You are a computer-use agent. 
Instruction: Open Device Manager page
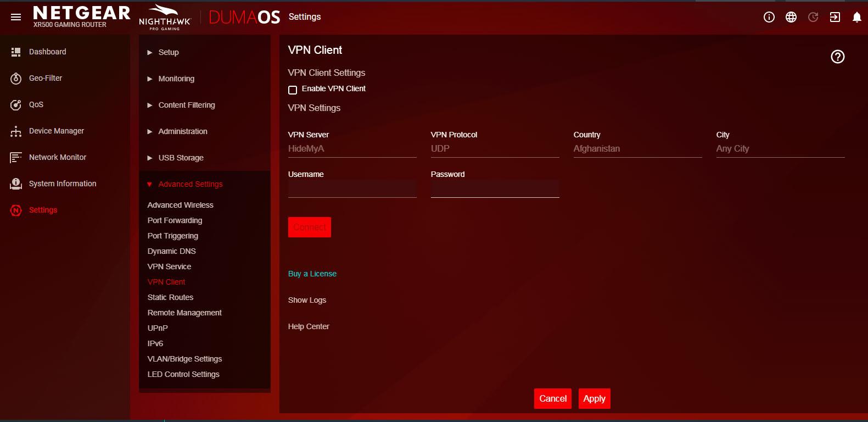point(57,131)
